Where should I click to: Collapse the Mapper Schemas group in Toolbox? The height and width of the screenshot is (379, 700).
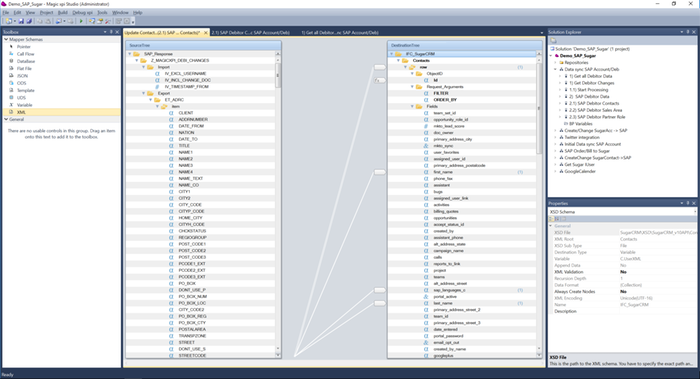click(x=6, y=39)
